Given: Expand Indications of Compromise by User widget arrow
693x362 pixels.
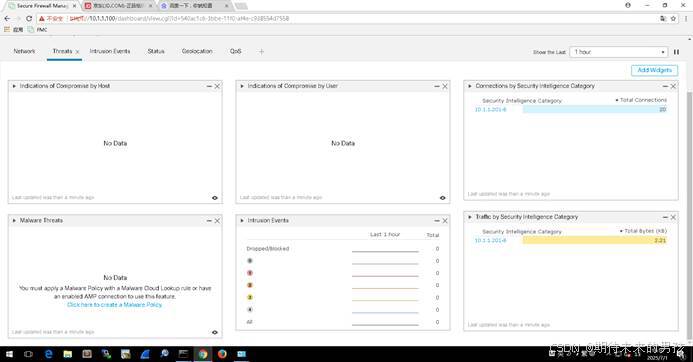Looking at the screenshot, I should tap(242, 86).
